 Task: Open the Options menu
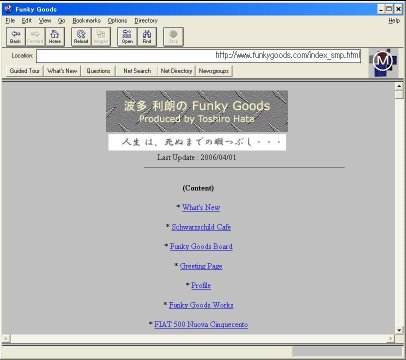pyautogui.click(x=117, y=21)
